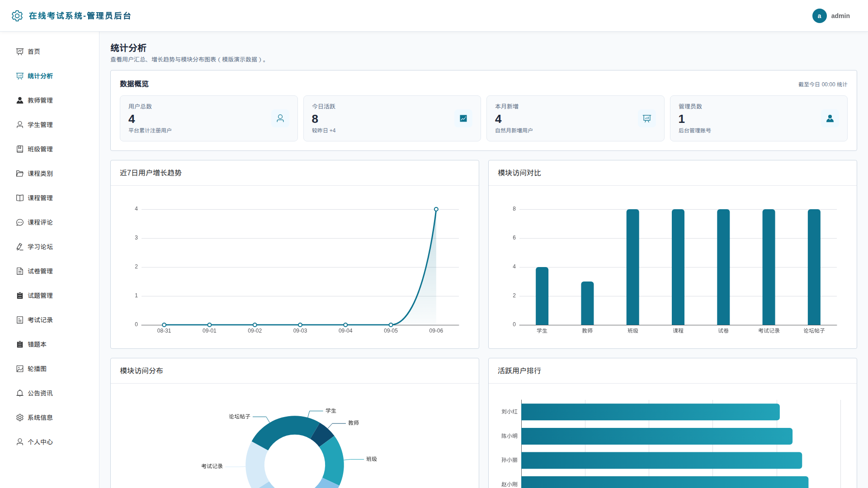This screenshot has width=868, height=488.
Task: Click the 学生管理 sidebar icon
Action: (x=20, y=125)
